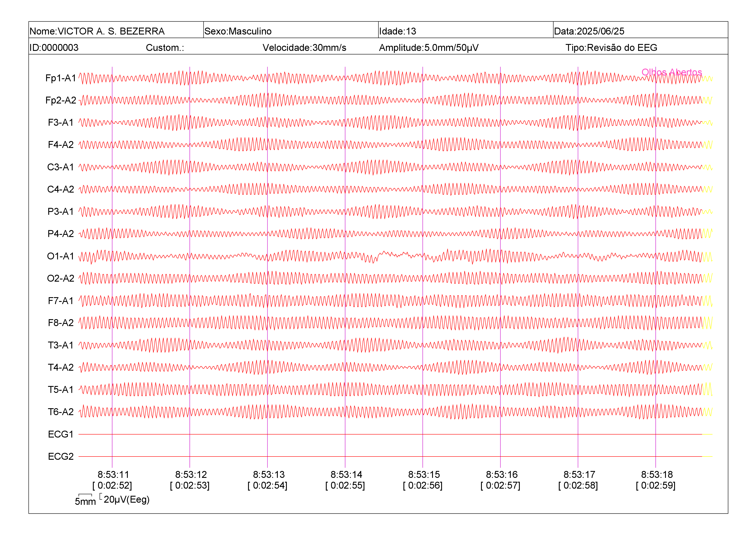This screenshot has width=756, height=535.
Task: Click the 8:53:16 time label
Action: point(502,474)
